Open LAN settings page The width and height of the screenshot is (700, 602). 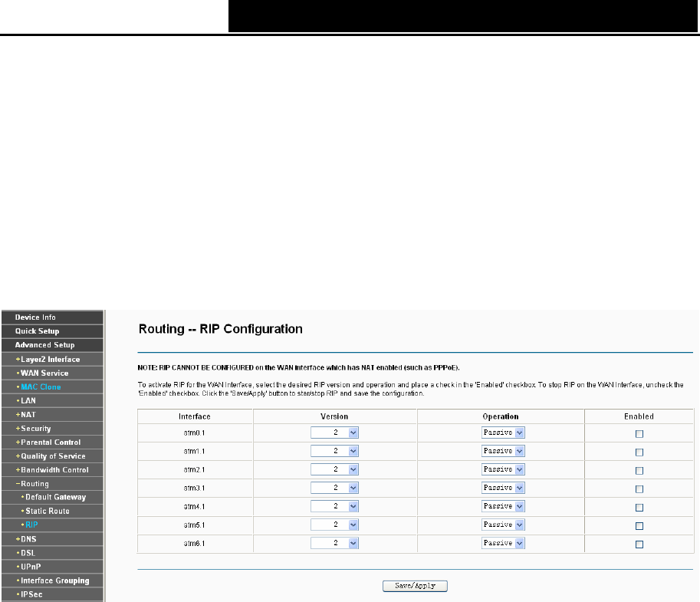tap(52, 400)
